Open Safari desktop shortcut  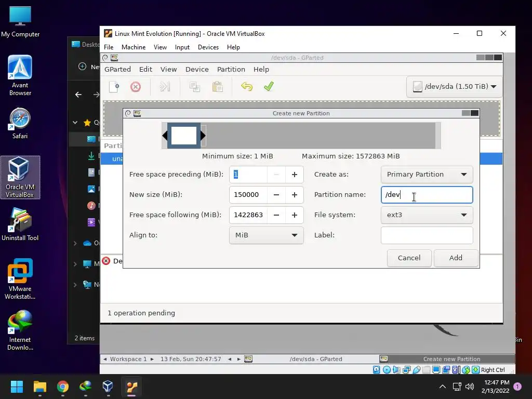[20, 124]
